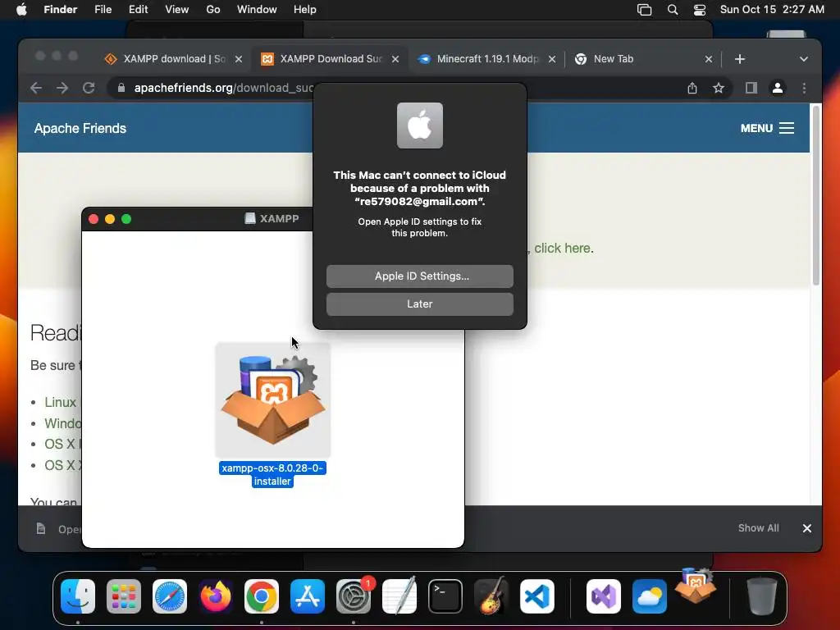Open Visual Studio Code from the Dock
The width and height of the screenshot is (840, 630).
(537, 596)
